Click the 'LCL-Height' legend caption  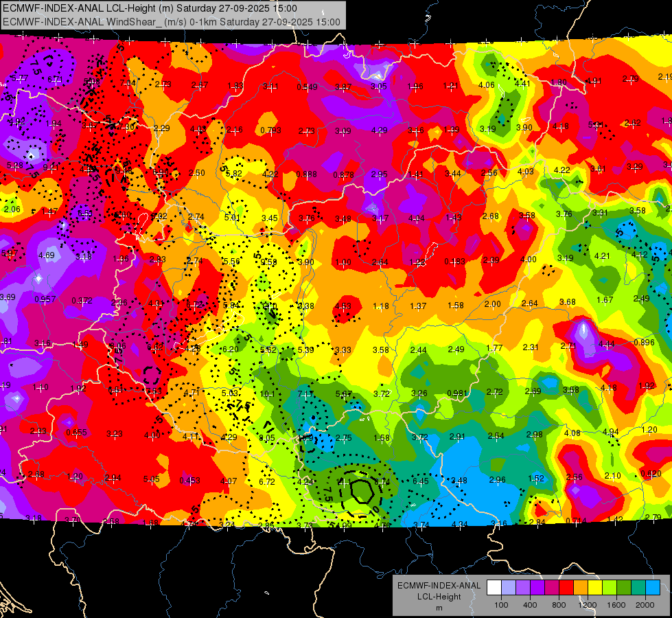click(x=439, y=597)
